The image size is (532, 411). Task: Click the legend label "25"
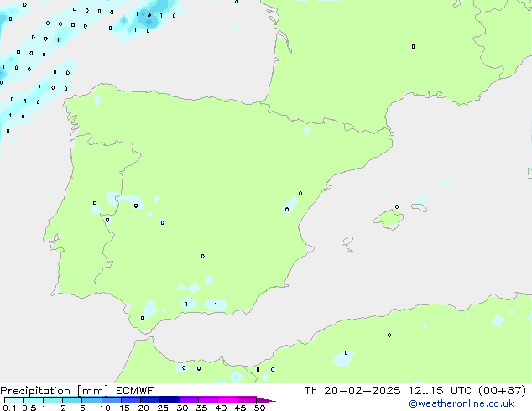coord(163,408)
